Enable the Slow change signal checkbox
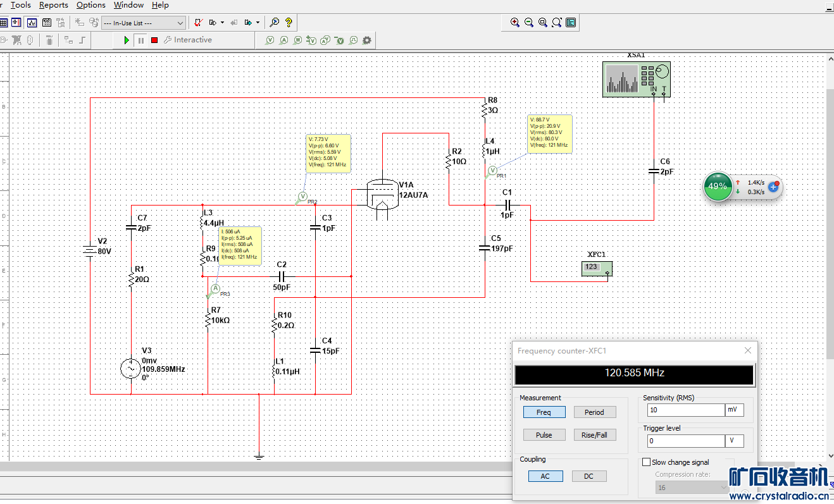 tap(646, 462)
